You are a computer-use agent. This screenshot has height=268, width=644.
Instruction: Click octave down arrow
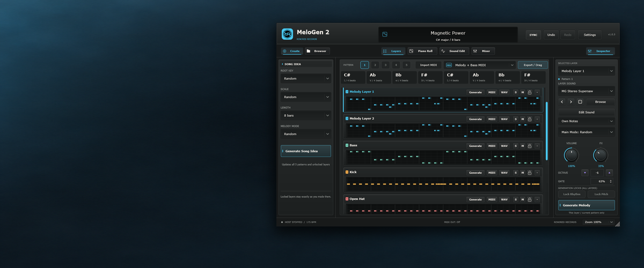pyautogui.click(x=585, y=173)
